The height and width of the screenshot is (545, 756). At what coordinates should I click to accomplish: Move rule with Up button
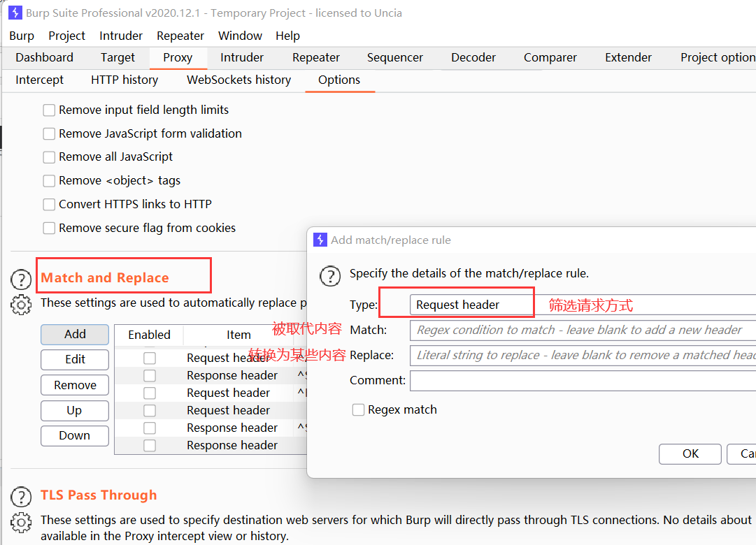coord(75,411)
